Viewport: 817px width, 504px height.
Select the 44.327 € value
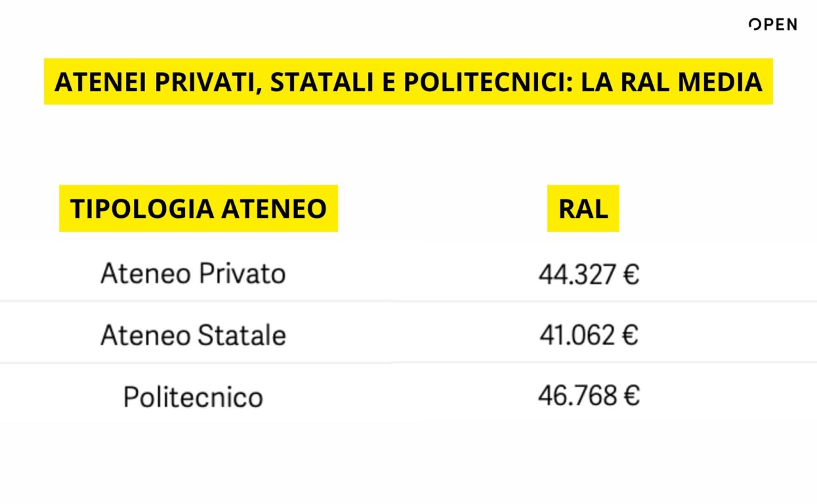coord(589,274)
